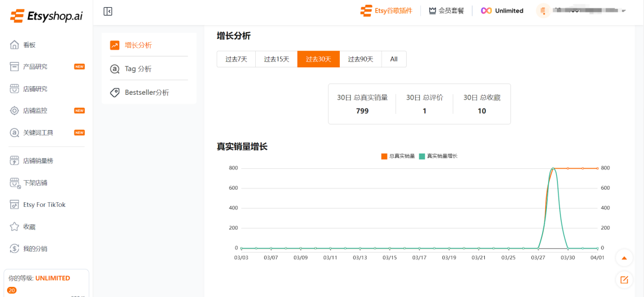Click the 下架店铺 shop icon
This screenshot has height=297, width=644.
tap(15, 183)
